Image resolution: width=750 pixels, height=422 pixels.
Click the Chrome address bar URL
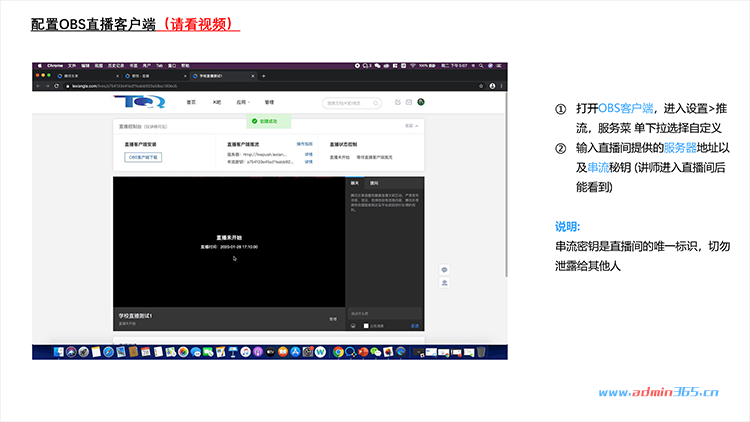[x=124, y=86]
